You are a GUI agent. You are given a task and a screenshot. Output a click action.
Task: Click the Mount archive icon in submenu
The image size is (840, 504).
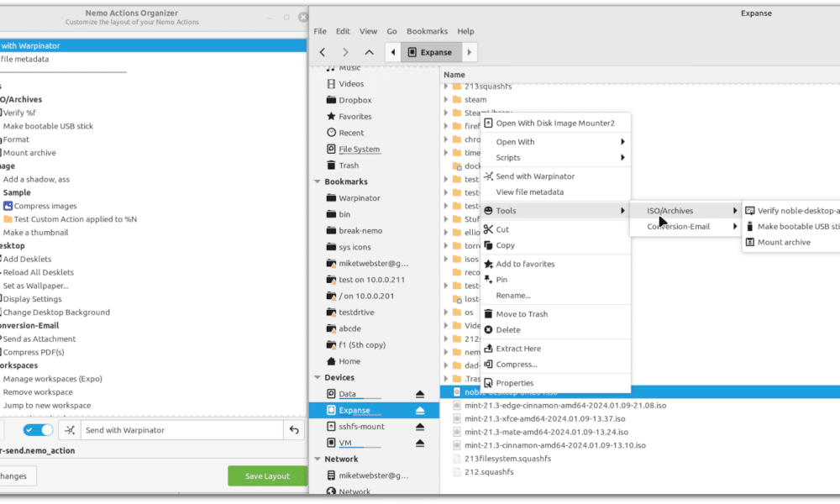point(750,242)
